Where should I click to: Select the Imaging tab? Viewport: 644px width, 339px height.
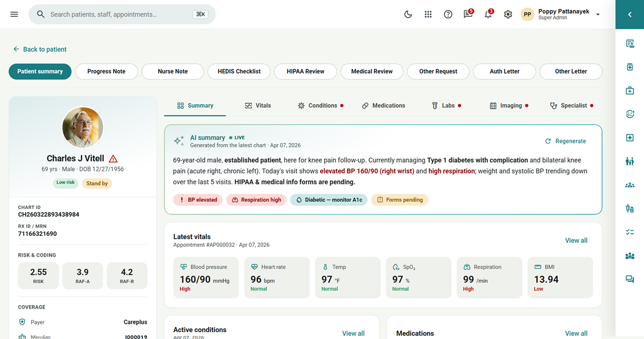click(509, 105)
